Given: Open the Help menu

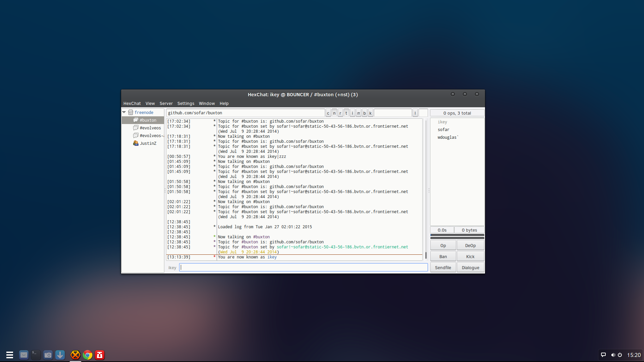Looking at the screenshot, I should click(224, 104).
